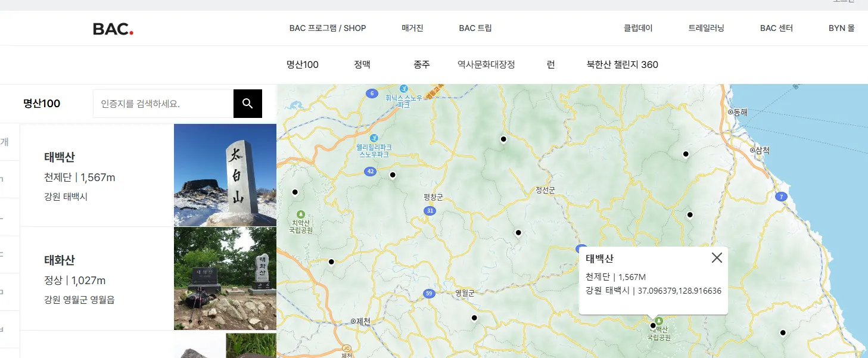Click 천제단 | 1,567m in the list
The height and width of the screenshot is (358, 868).
click(80, 178)
